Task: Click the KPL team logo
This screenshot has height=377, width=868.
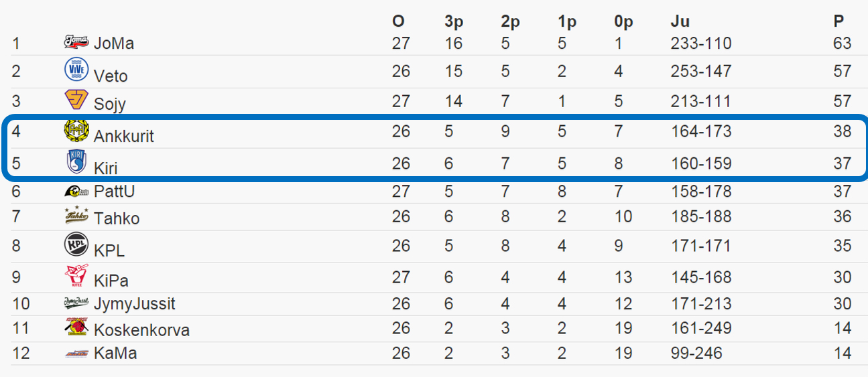Action: (76, 245)
